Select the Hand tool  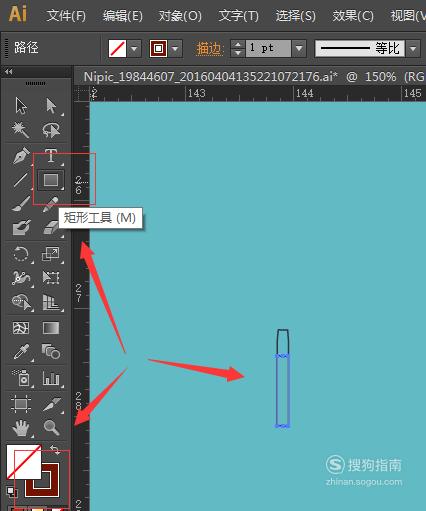(x=21, y=428)
